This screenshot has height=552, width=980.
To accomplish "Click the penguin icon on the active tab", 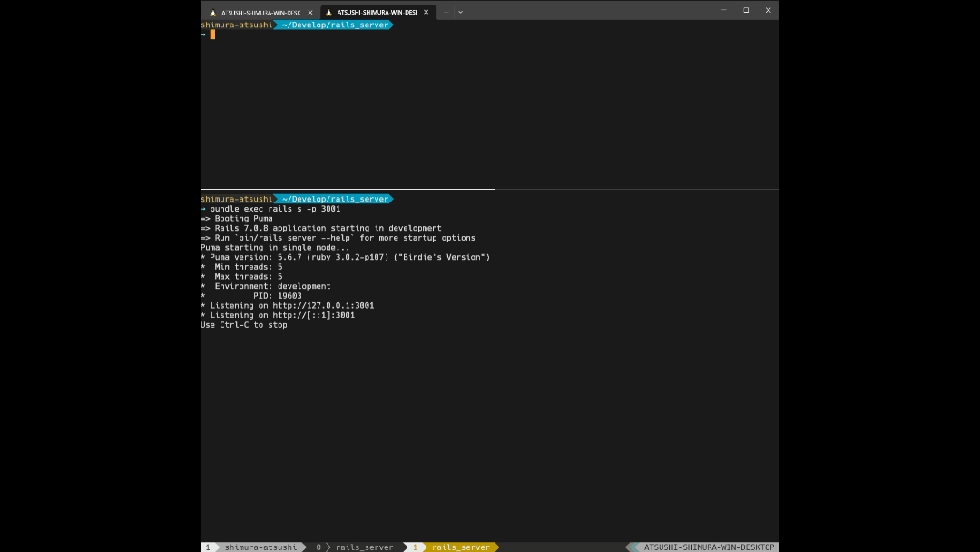I will pyautogui.click(x=329, y=12).
